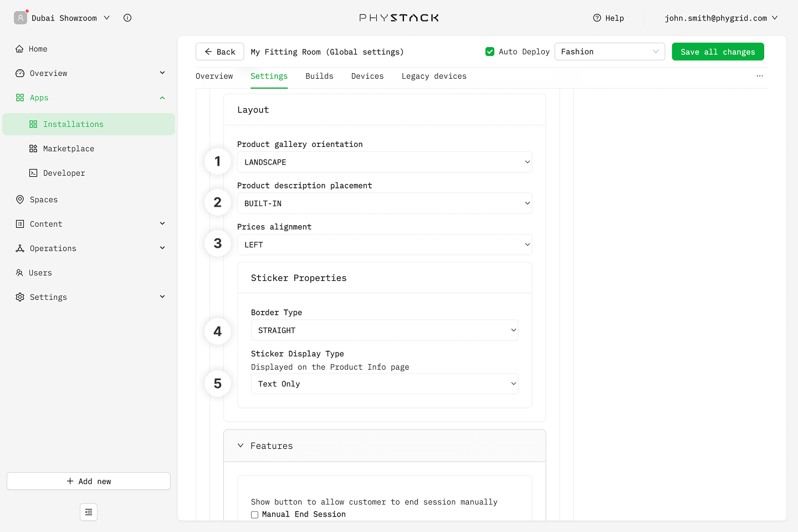Image resolution: width=798 pixels, height=532 pixels.
Task: Collapse the Features section
Action: (241, 446)
